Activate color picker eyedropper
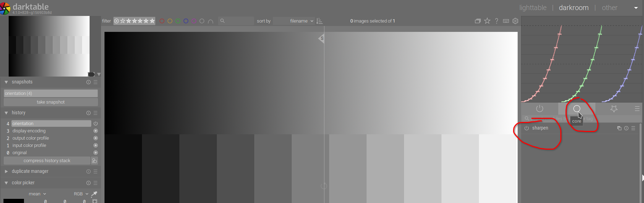Screen dimensions: 644x203 tap(94, 194)
